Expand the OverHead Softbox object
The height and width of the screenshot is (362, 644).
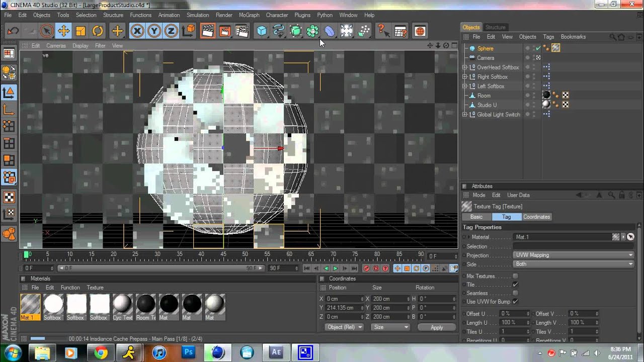465,67
